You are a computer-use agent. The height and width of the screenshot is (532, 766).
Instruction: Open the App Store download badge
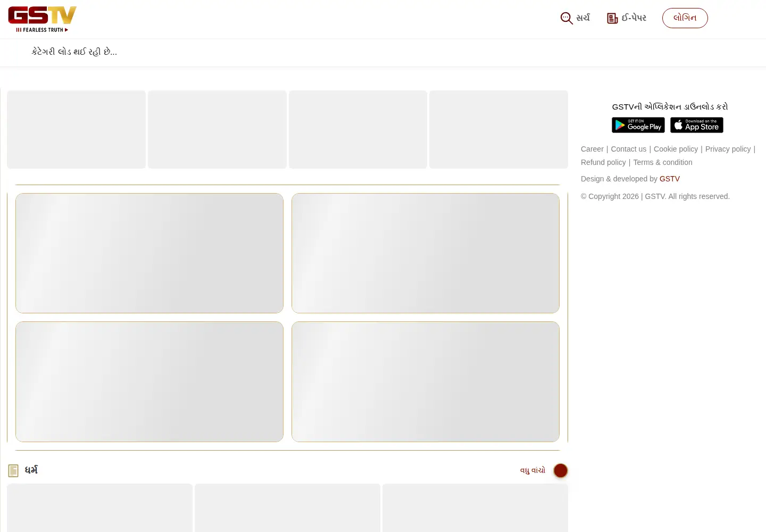click(697, 125)
